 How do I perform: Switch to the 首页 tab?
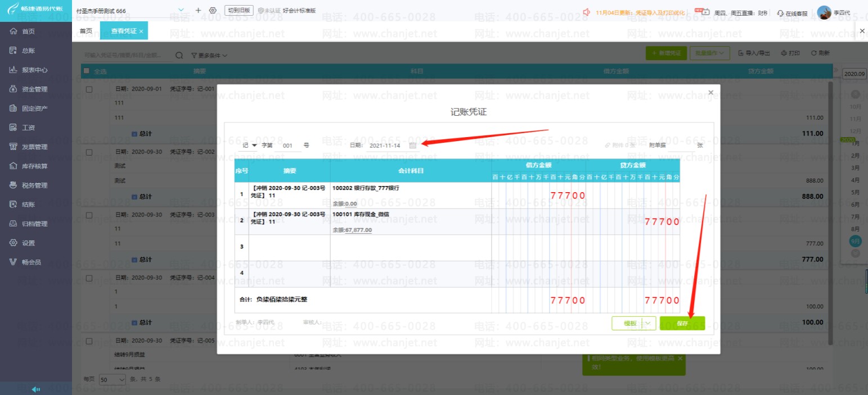86,31
